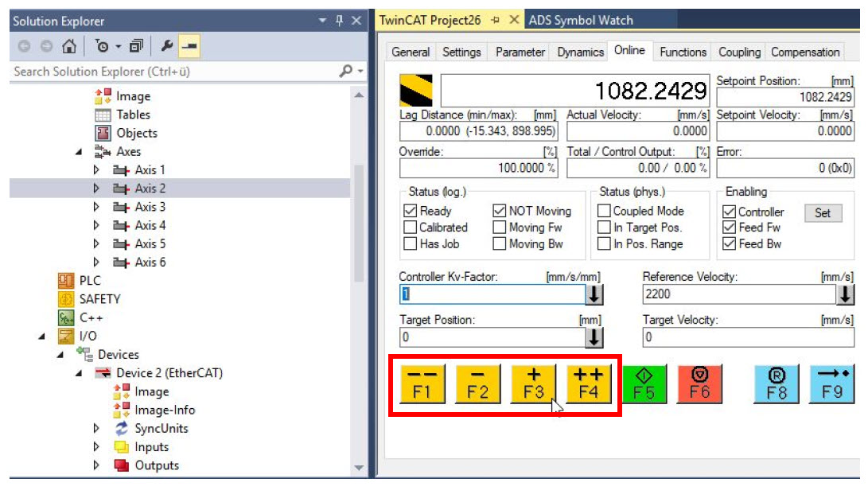Disable the Controller enabling checkbox
Image resolution: width=868 pixels, height=498 pixels.
point(729,212)
